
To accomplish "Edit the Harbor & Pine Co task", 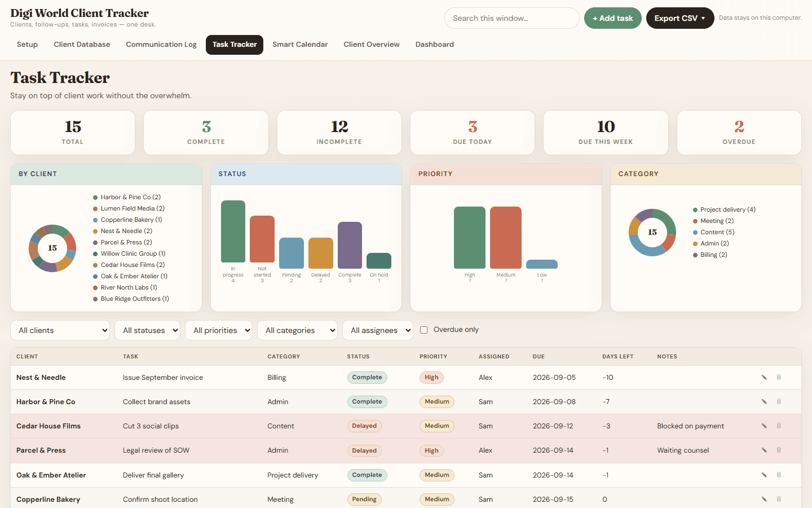I will [x=764, y=402].
